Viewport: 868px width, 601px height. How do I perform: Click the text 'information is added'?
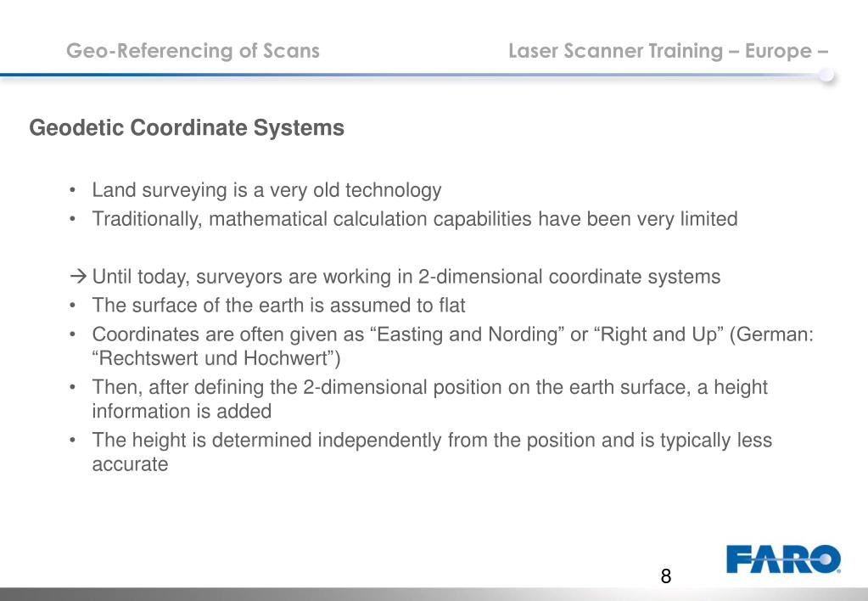[x=182, y=412]
